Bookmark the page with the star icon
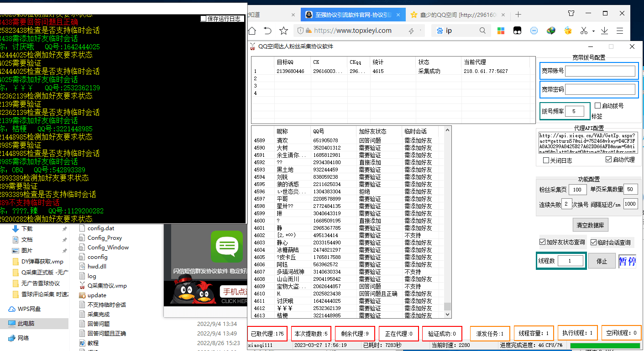This screenshot has height=351, width=644. (283, 31)
